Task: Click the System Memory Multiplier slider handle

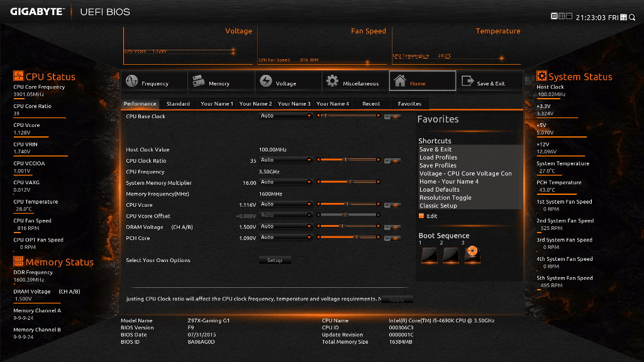Action: pos(350,182)
